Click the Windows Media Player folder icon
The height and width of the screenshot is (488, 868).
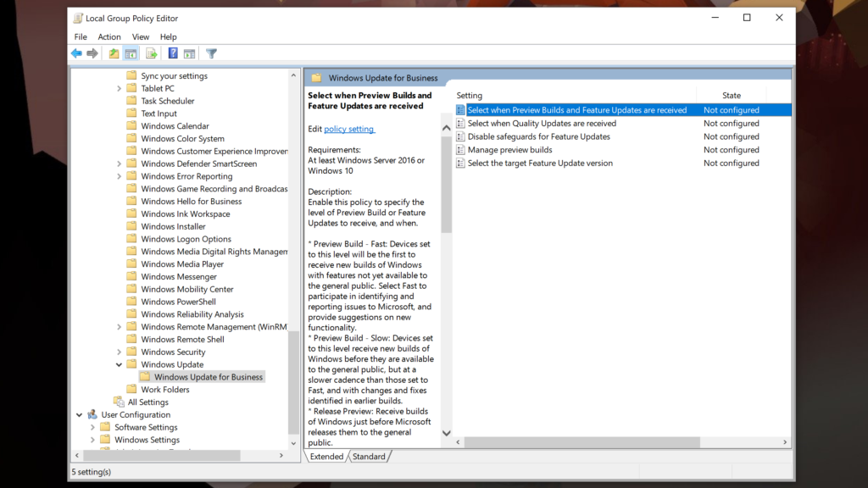point(131,264)
